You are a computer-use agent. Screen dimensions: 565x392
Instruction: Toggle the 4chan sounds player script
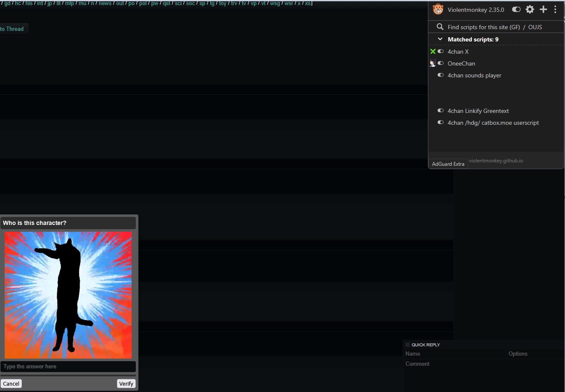[x=441, y=75]
